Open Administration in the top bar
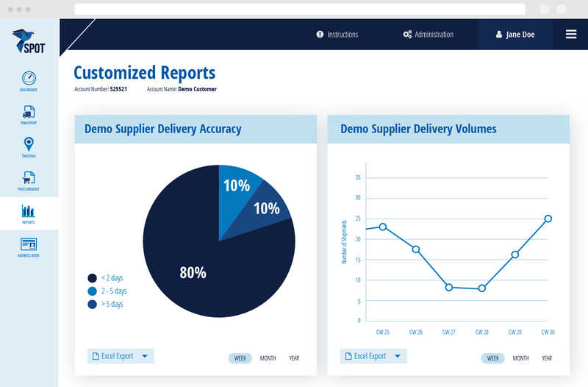Screen dimensions: 588x387 [x=429, y=35]
